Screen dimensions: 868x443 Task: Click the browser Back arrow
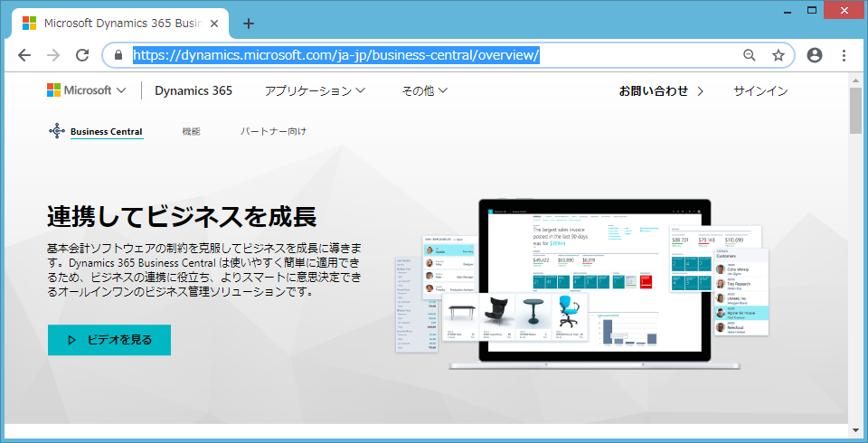24,55
